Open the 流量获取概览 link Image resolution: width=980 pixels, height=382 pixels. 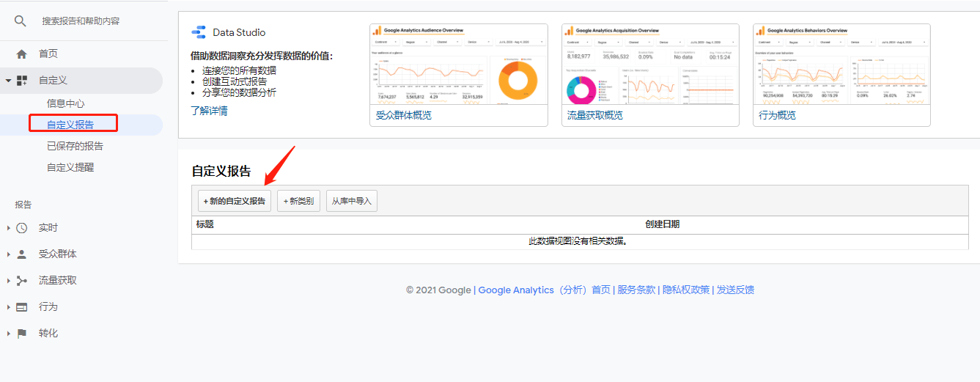pos(595,115)
